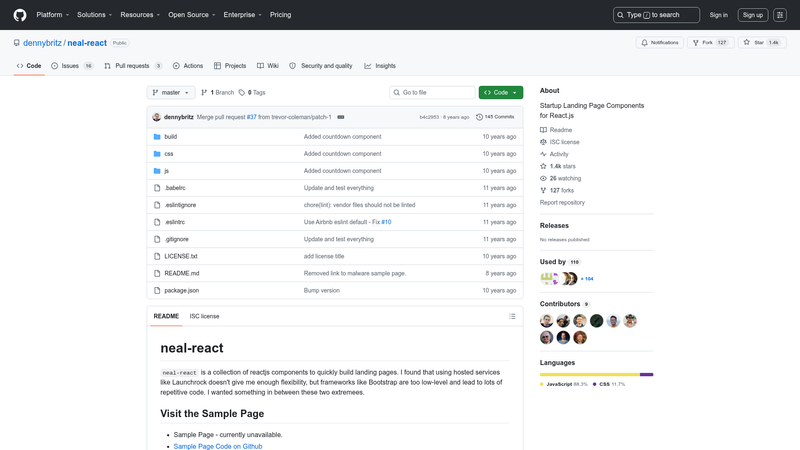The width and height of the screenshot is (800, 450).
Task: Open the Solutions menu
Action: tap(94, 15)
